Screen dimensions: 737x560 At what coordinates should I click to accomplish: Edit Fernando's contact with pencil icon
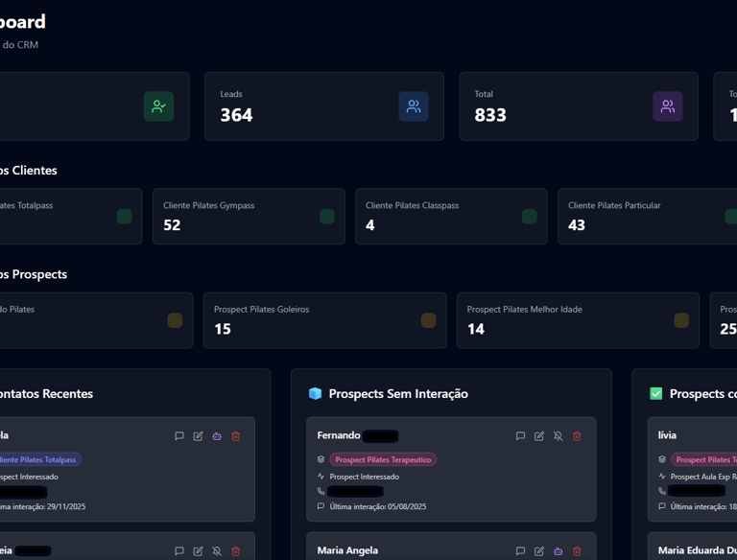tap(539, 436)
